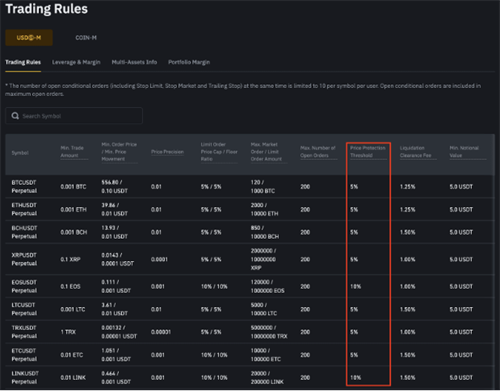Click the Min. Trade Amount column header
Viewport: 500px width, 391px height.
click(72, 152)
